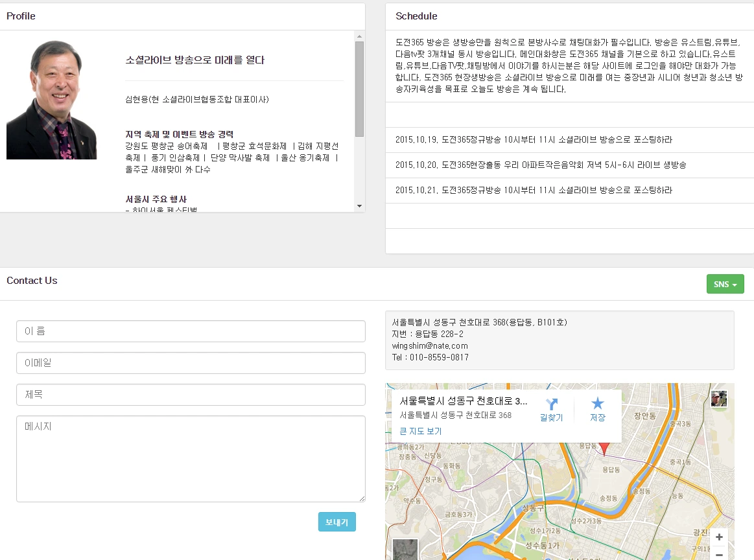Click the 보내기 send button
Viewport: 754px width, 560px height.
[x=336, y=522]
